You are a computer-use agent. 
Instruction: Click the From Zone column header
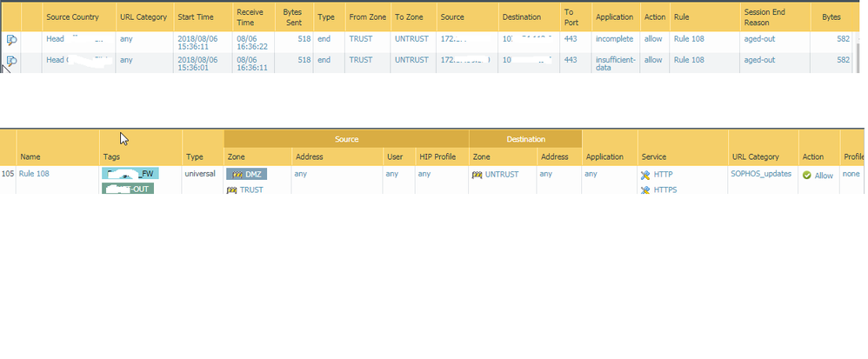point(368,17)
